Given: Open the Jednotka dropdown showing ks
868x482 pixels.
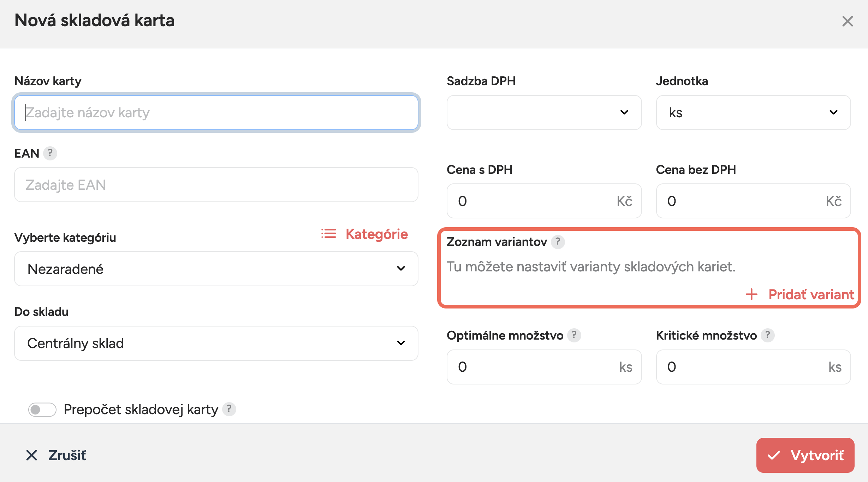Looking at the screenshot, I should [753, 112].
